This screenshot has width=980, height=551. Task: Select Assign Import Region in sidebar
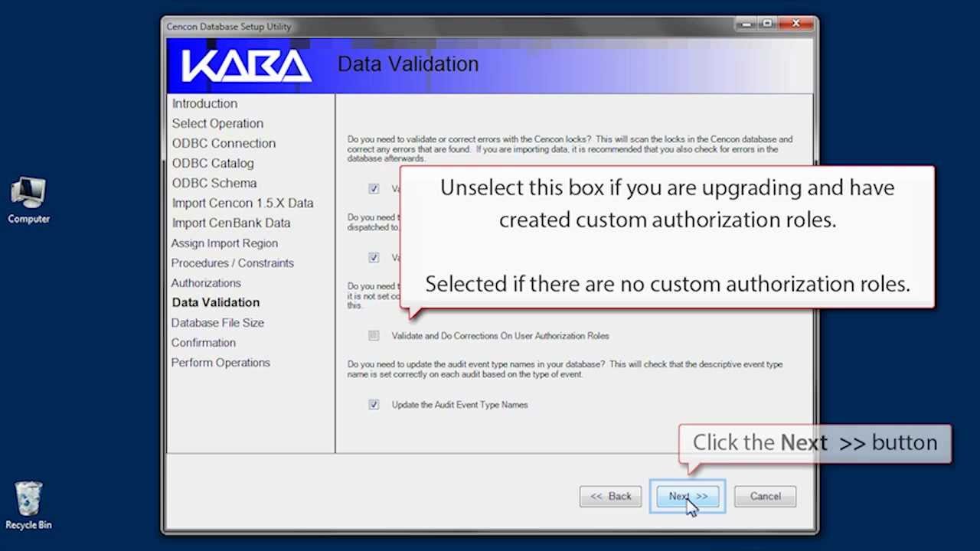coord(224,243)
